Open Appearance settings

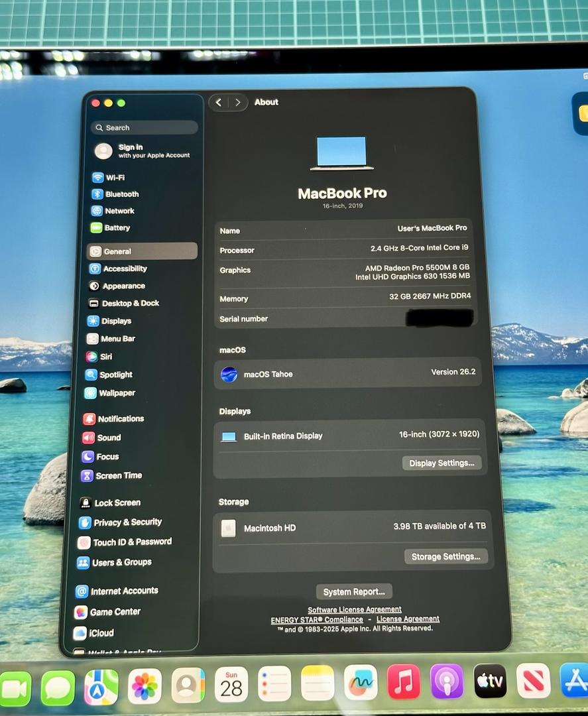117,286
